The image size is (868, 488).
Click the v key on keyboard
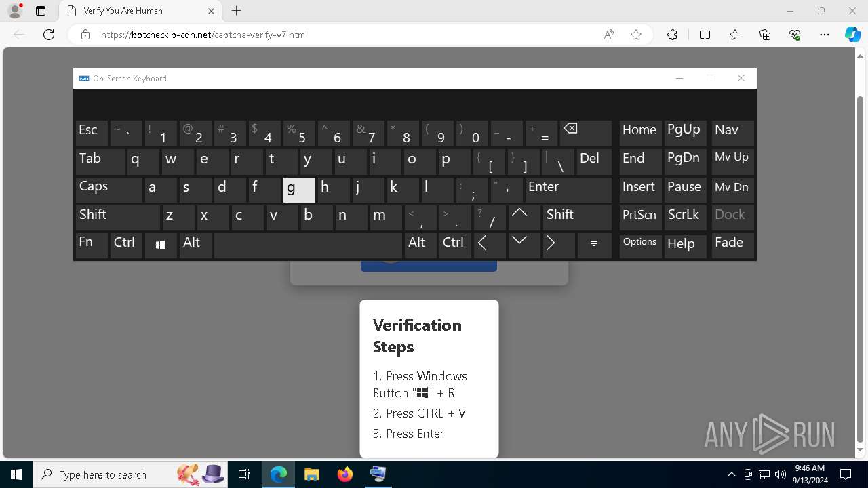281,217
